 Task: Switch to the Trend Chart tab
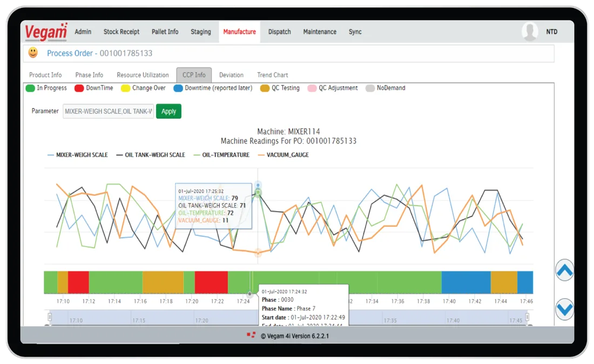click(x=272, y=75)
